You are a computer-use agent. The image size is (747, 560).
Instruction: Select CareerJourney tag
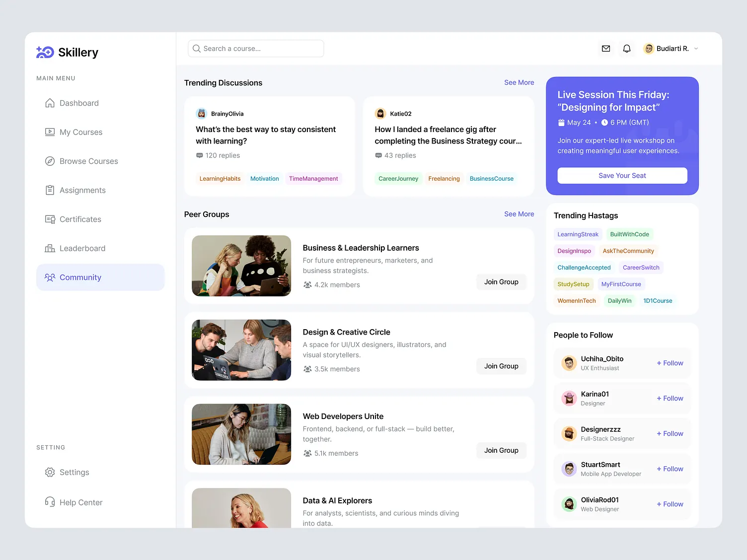pyautogui.click(x=398, y=179)
